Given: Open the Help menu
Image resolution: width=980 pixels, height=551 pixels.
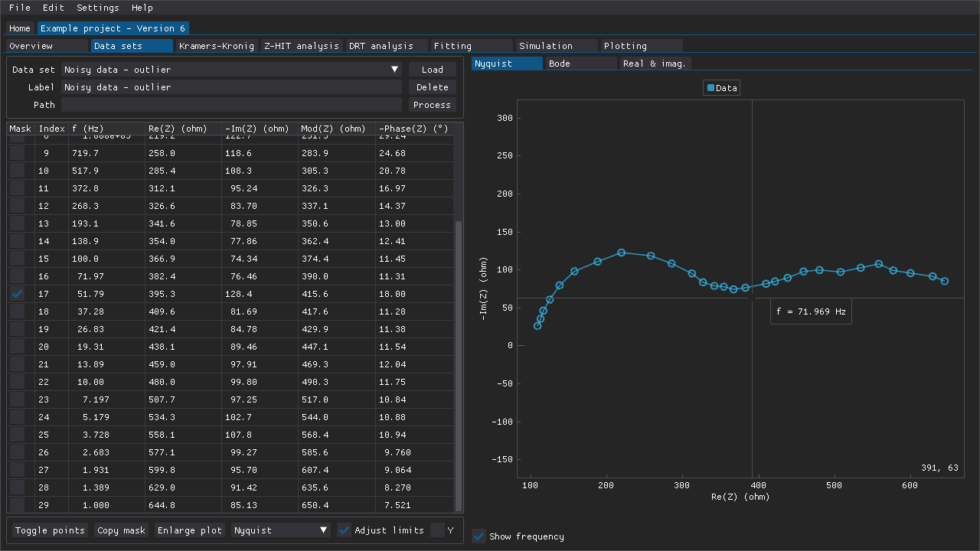Looking at the screenshot, I should tap(142, 8).
